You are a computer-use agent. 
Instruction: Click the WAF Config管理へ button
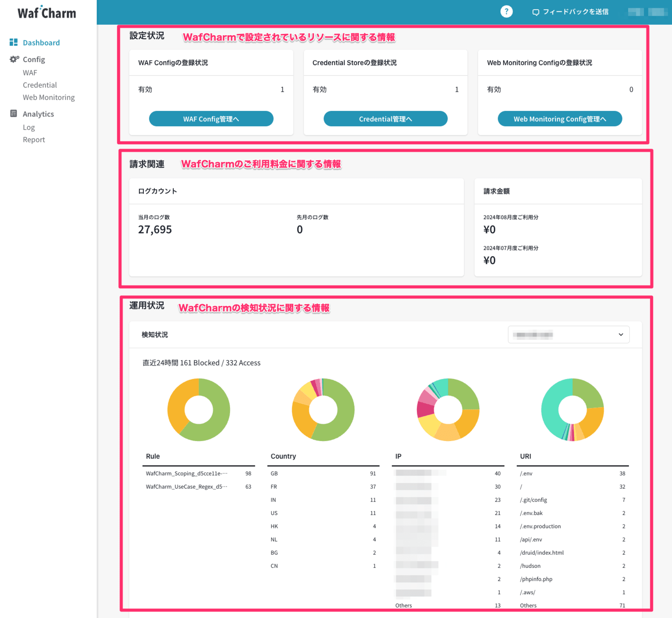(211, 119)
